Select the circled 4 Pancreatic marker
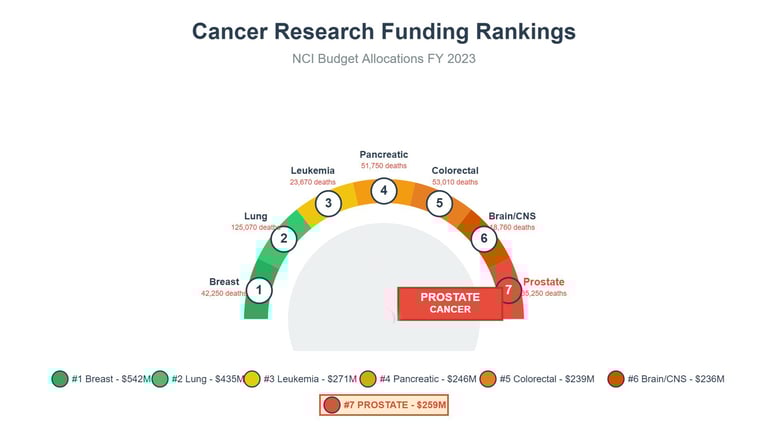 384,191
